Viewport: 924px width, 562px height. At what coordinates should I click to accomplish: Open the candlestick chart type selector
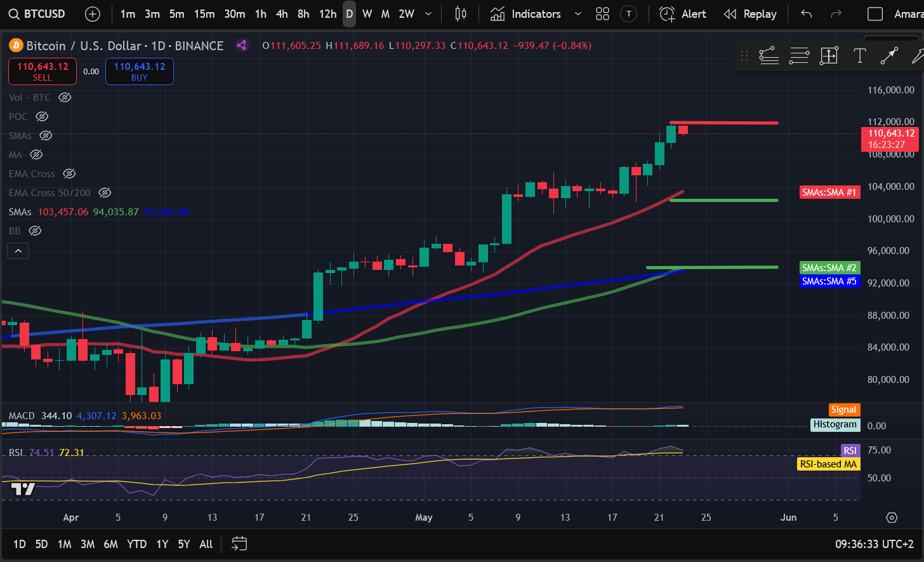(x=461, y=14)
